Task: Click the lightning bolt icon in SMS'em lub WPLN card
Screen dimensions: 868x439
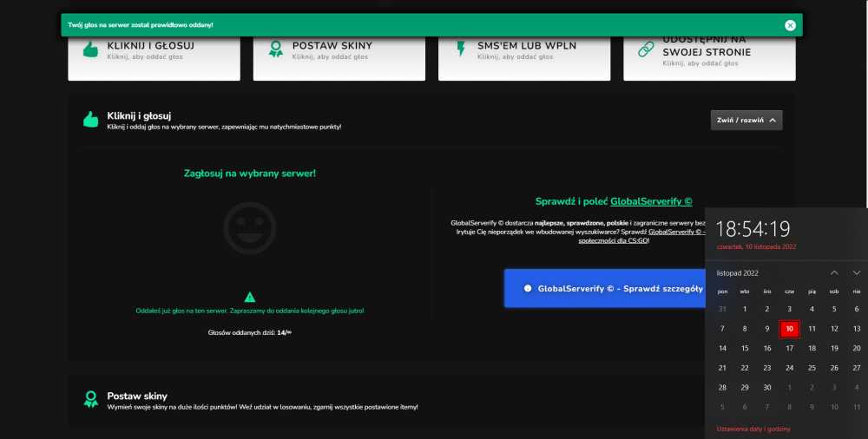Action: point(461,49)
